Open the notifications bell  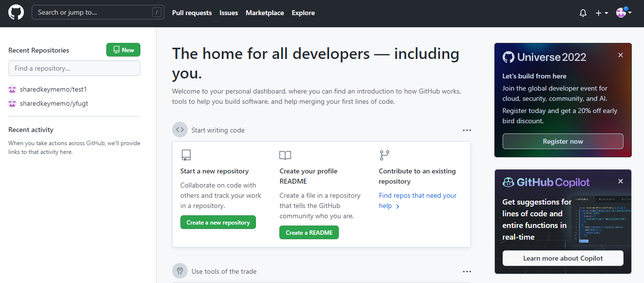pos(583,13)
